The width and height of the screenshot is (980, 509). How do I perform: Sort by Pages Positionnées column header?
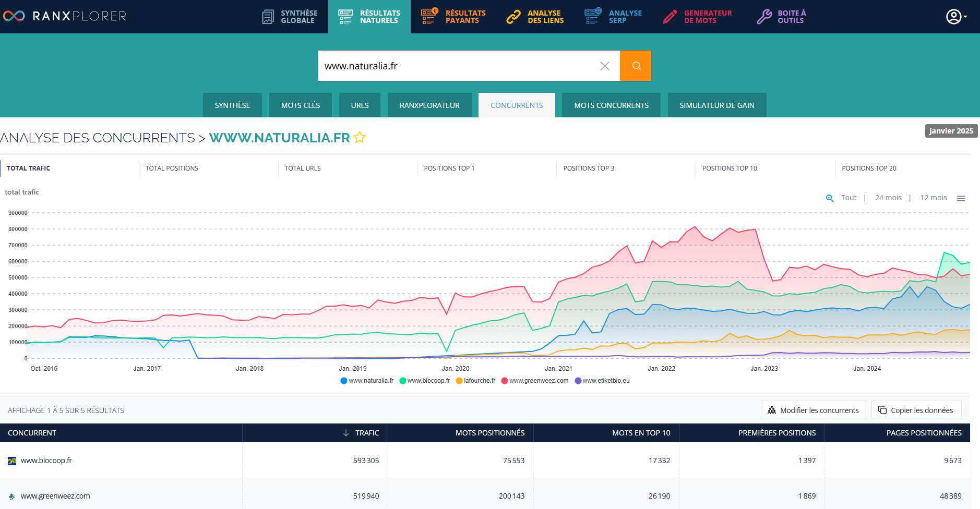(898, 433)
